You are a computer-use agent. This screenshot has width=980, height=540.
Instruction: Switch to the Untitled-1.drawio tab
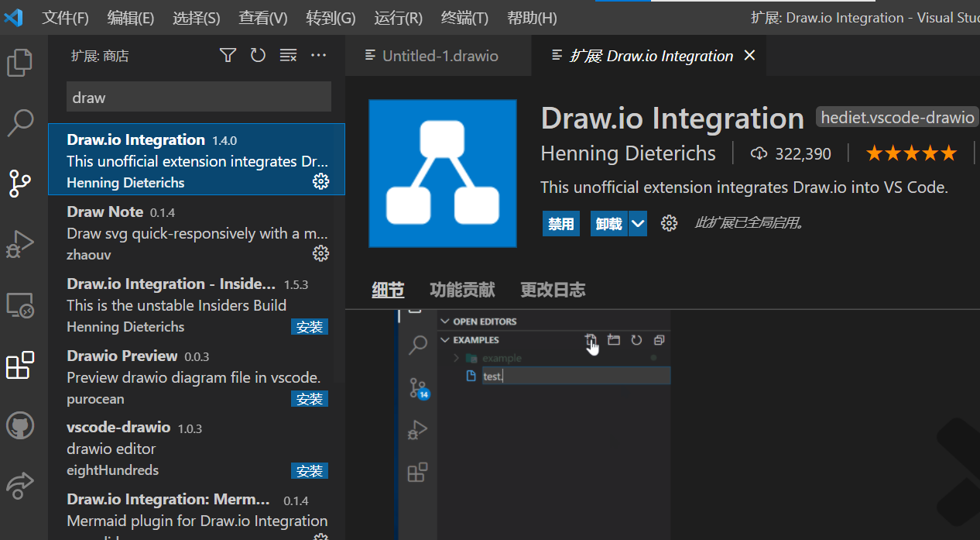[438, 55]
